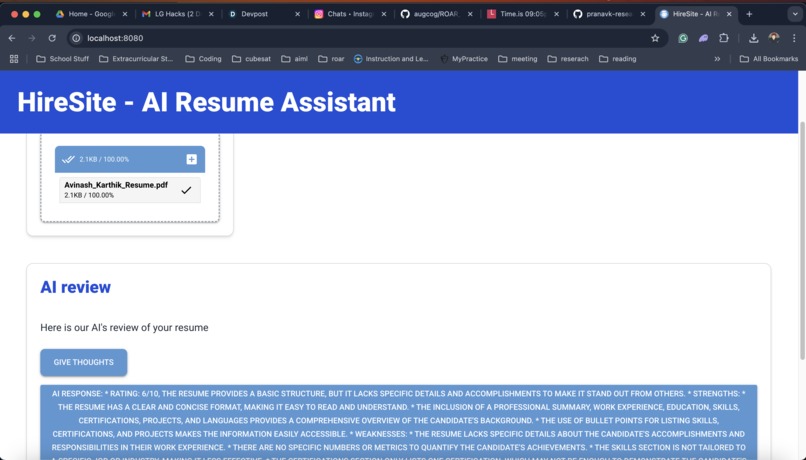Open Instruction and Le... bookmark

pos(391,59)
